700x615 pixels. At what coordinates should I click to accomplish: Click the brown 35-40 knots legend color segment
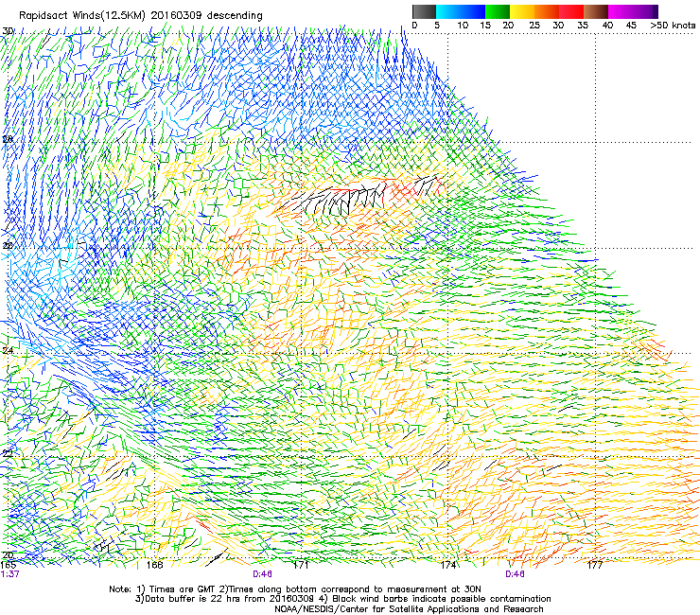[596, 11]
